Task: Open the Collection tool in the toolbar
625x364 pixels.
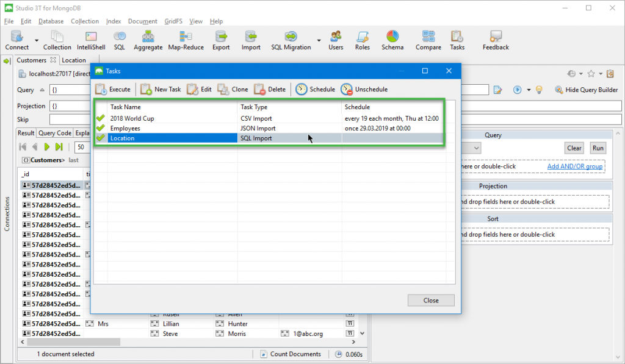Action: point(57,40)
